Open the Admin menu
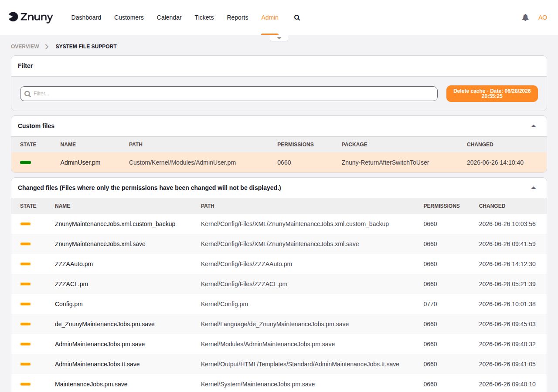 (270, 17)
